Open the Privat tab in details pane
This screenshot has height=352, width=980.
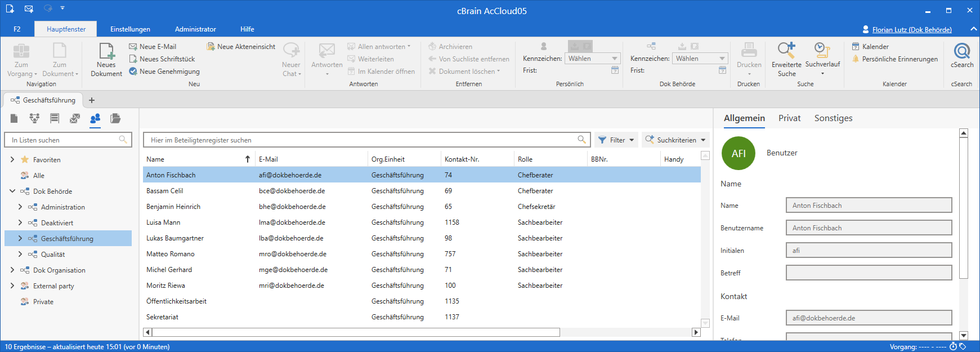(789, 118)
